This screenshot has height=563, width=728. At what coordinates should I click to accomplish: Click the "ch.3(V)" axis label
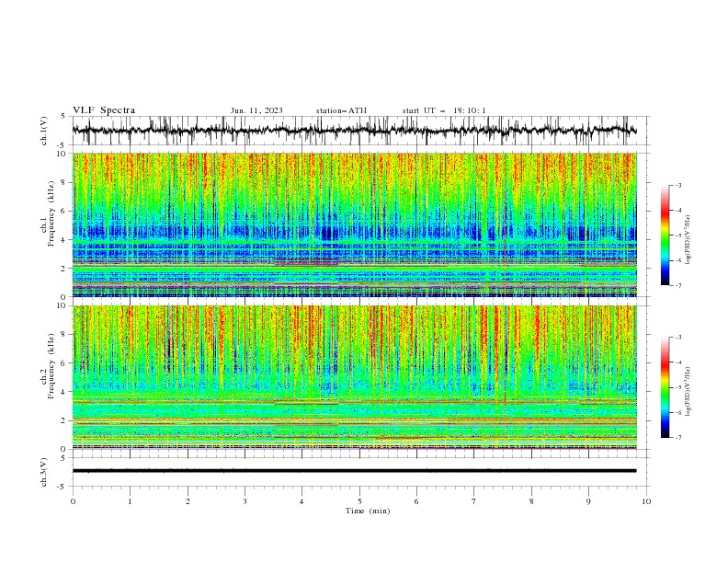[44, 472]
